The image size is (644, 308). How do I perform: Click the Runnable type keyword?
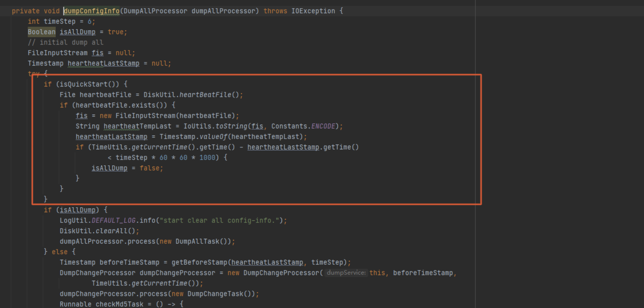75,304
